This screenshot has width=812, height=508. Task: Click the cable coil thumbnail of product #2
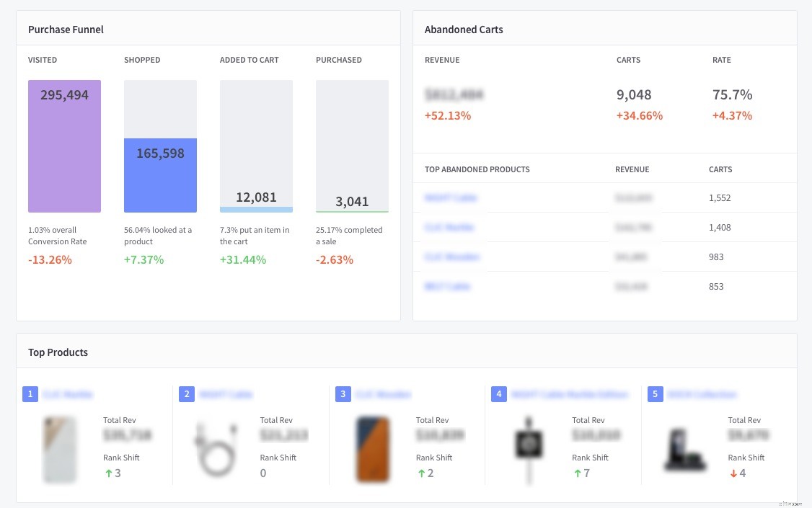click(216, 449)
